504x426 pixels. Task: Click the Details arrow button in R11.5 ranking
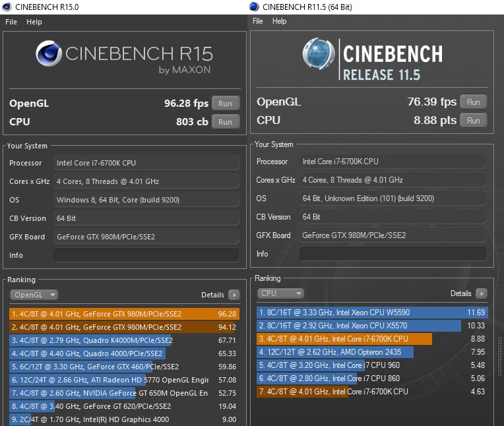click(482, 293)
